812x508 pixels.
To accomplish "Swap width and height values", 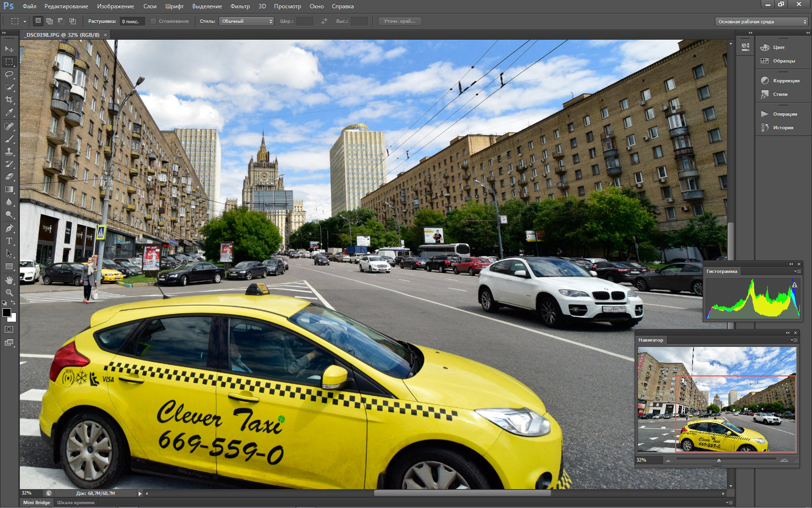I will click(x=324, y=21).
